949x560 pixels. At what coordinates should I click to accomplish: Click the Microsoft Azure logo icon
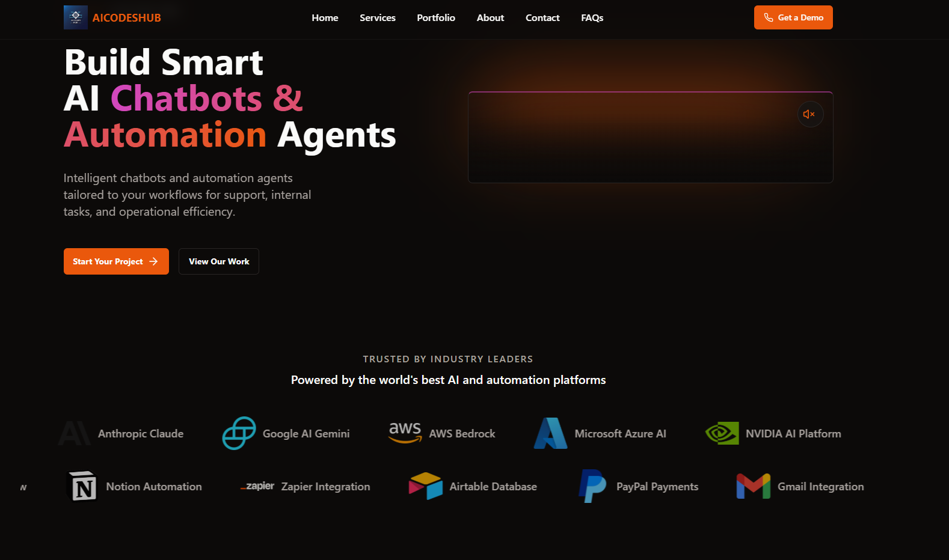[x=551, y=433]
